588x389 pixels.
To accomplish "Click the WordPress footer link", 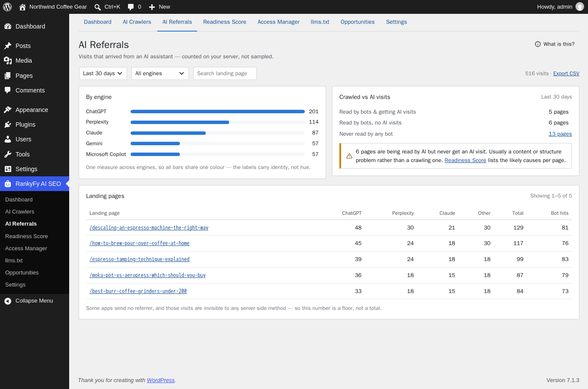I will click(161, 380).
